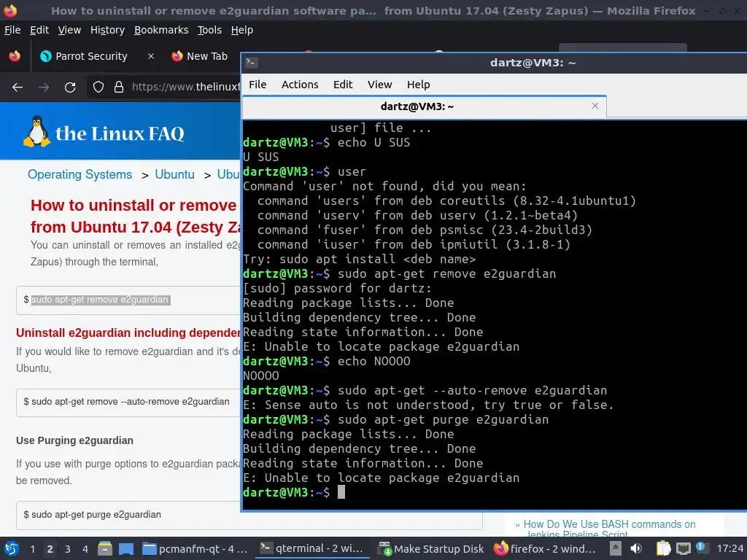Select the dartz@VM3: ~ terminal tab
Image resolution: width=747 pixels, height=560 pixels.
pos(417,106)
